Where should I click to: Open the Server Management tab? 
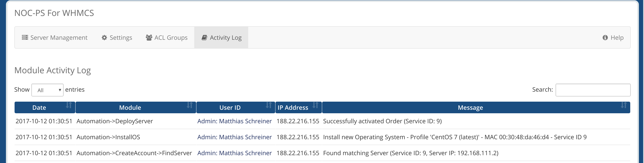[x=55, y=38]
